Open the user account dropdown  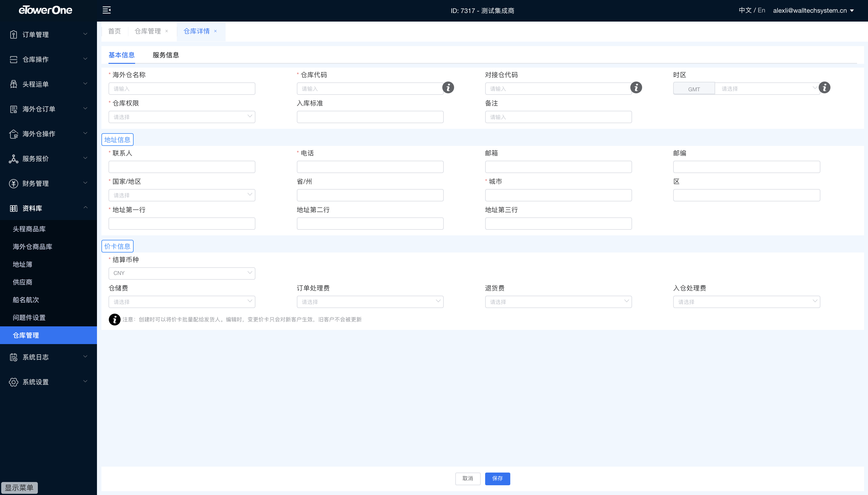814,11
